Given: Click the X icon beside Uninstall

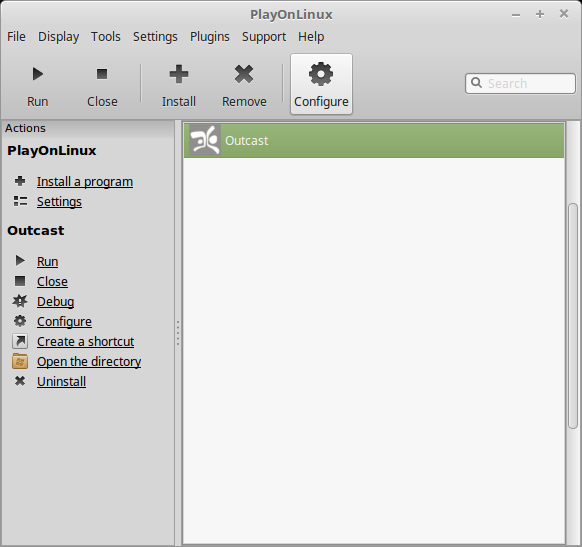Looking at the screenshot, I should [20, 381].
